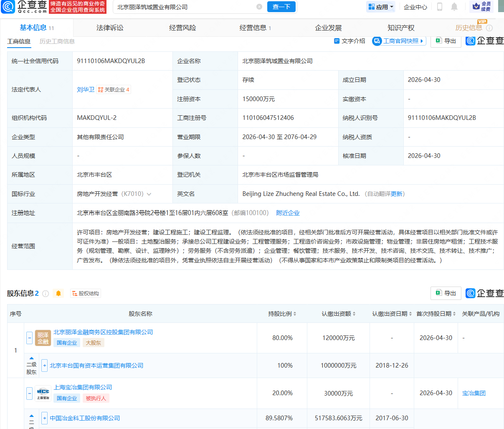The height and width of the screenshot is (429, 504).
Task: Click the 会员续费 crown icon
Action: [481, 6]
